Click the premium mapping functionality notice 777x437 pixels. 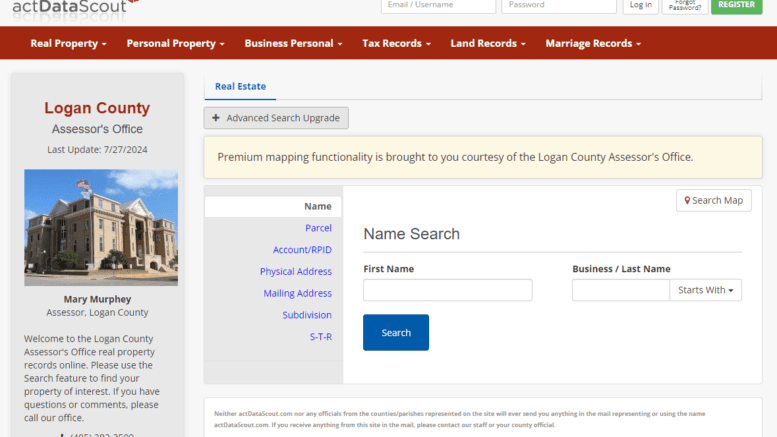(483, 157)
